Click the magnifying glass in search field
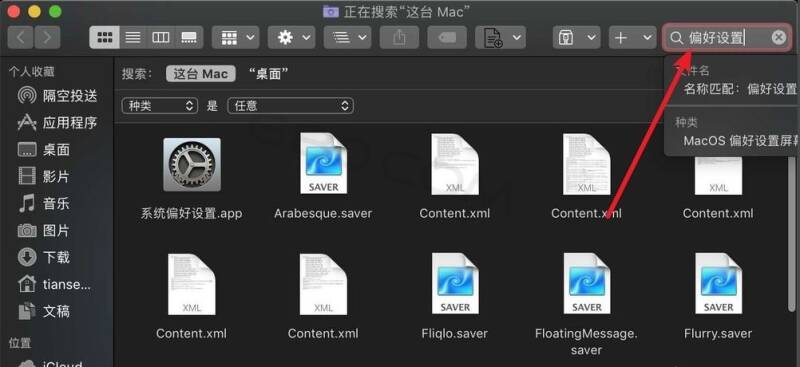800x367 pixels. 677,37
